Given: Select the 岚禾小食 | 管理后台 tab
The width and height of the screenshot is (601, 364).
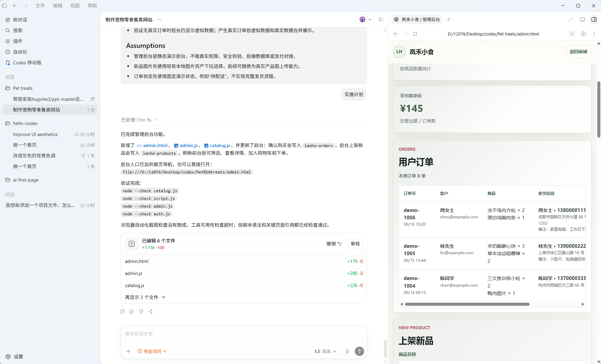Looking at the screenshot, I should pos(417,19).
